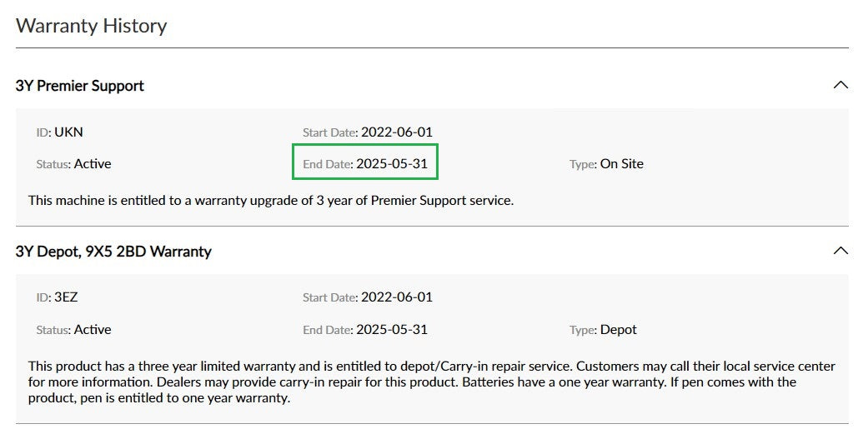This screenshot has width=868, height=429.
Task: Click the Type label in the Premier Support row
Action: (x=582, y=164)
